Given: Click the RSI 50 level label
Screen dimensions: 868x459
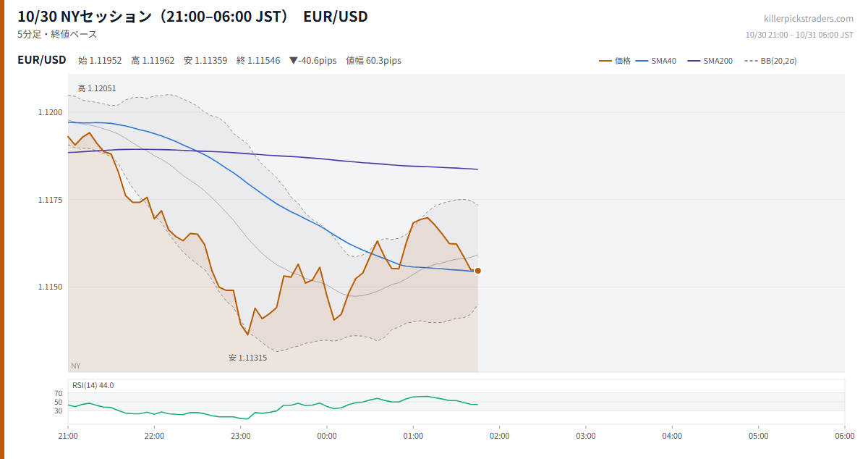Looking at the screenshot, I should (x=59, y=403).
